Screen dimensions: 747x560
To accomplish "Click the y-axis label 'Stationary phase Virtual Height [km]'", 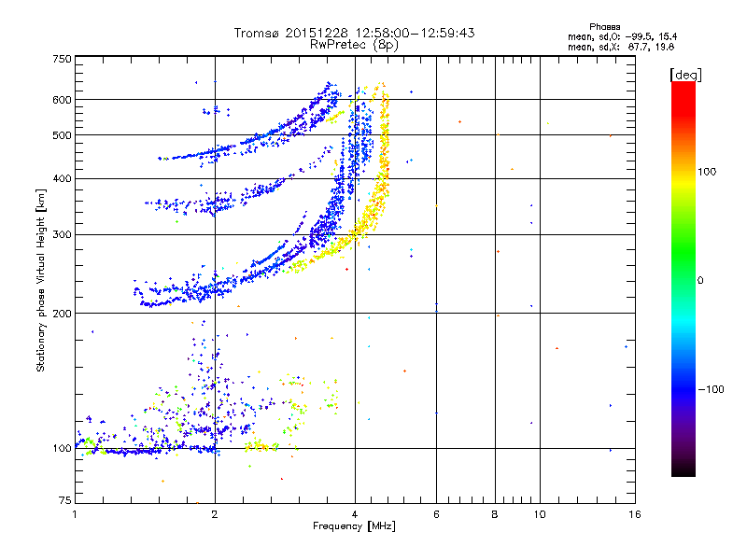I will [41, 280].
